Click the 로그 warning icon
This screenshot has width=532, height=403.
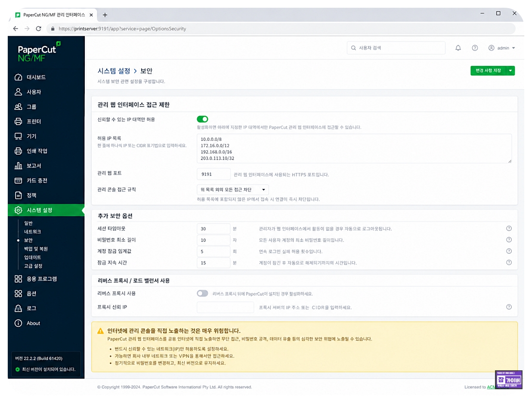[x=18, y=308]
